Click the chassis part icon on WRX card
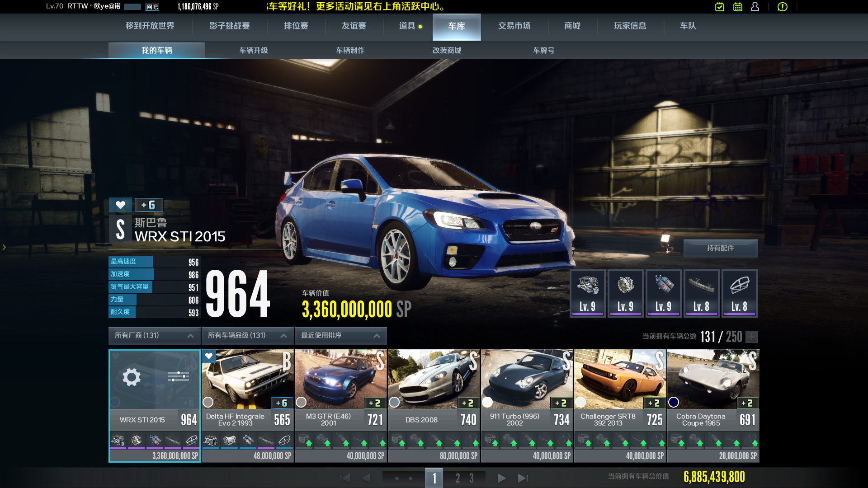Viewport: 868px width, 488px height. [191, 440]
